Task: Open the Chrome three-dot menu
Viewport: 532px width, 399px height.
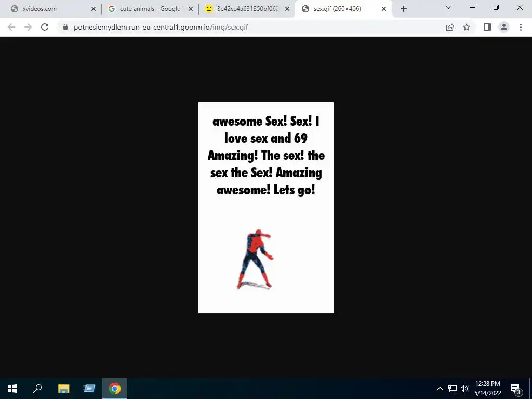Action: pyautogui.click(x=521, y=27)
